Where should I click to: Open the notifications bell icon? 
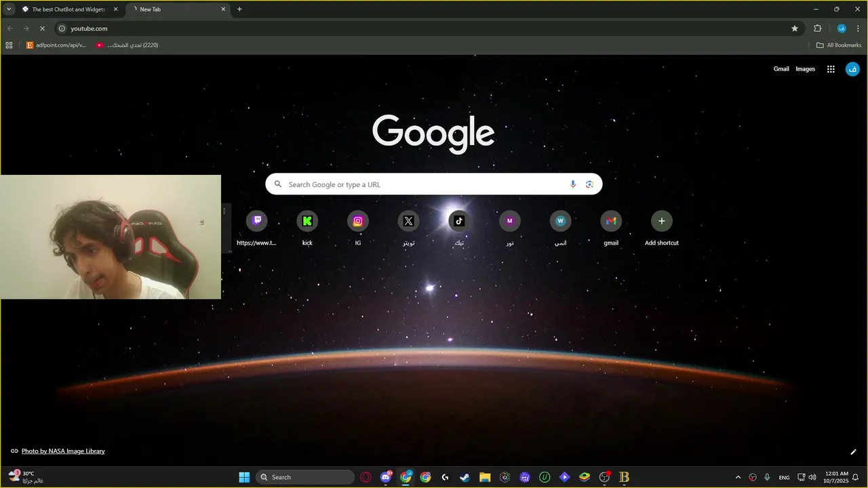[856, 477]
